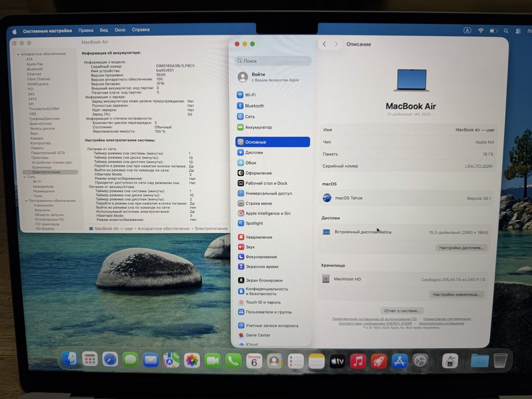This screenshot has width=532, height=399.
Task: Open Finder from the Dock
Action: coord(70,359)
